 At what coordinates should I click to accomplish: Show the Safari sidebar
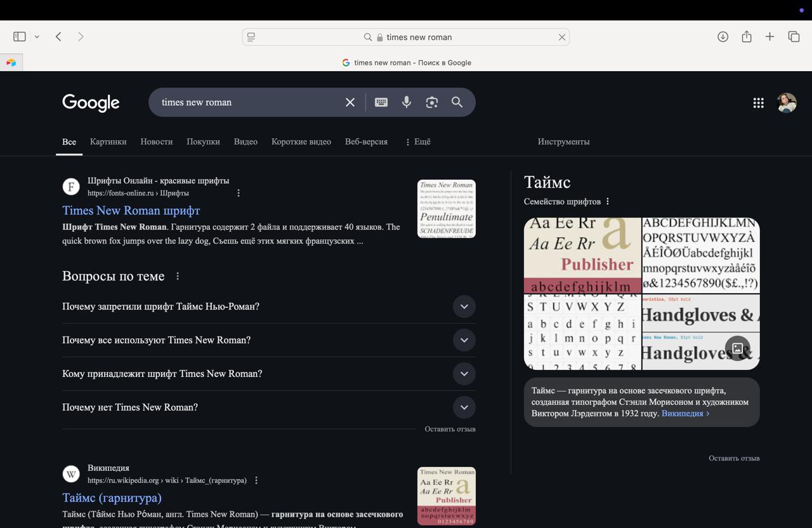(x=20, y=37)
